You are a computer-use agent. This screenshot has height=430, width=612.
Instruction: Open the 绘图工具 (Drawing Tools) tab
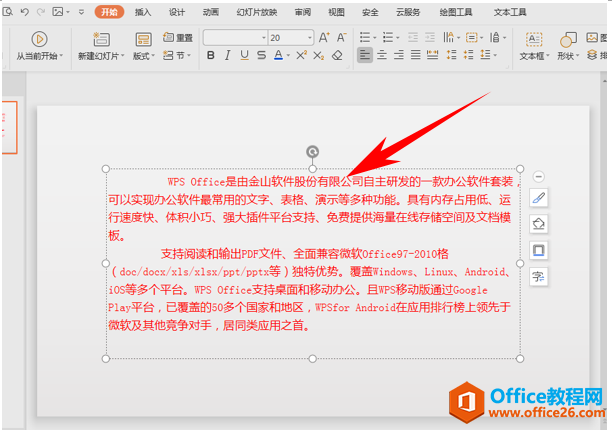click(455, 12)
